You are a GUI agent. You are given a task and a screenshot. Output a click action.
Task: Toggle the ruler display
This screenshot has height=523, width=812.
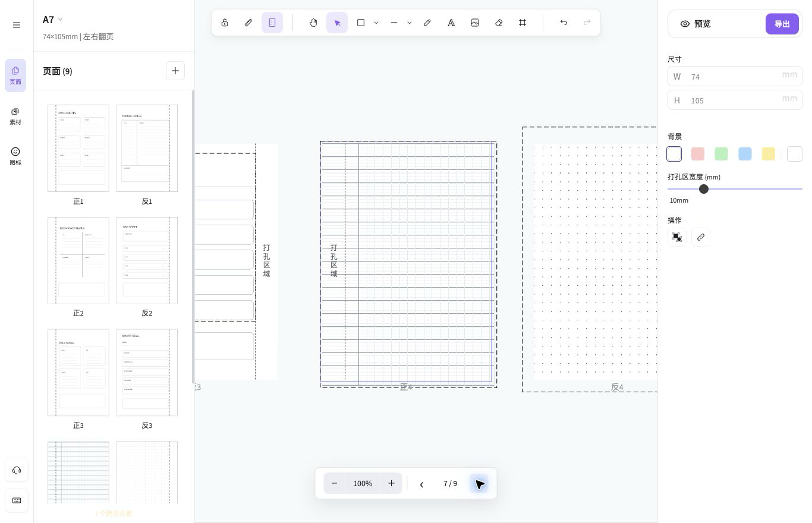click(x=248, y=23)
